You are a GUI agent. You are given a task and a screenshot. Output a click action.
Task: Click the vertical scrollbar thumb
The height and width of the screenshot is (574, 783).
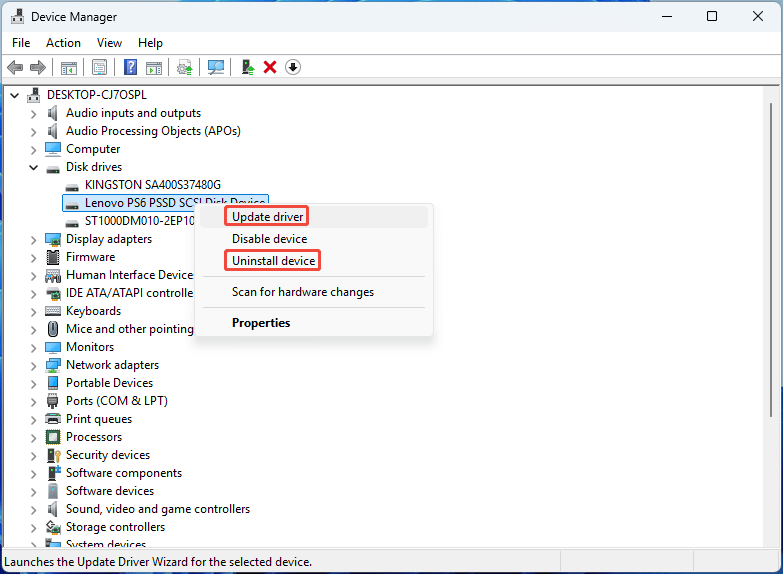(x=772, y=260)
